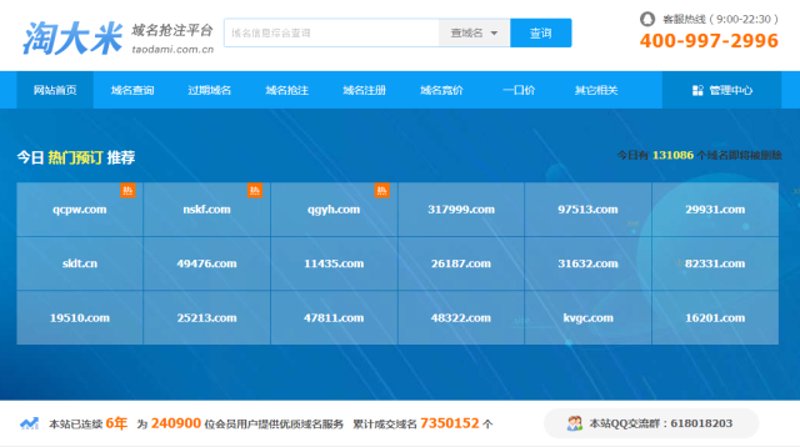800x447 pixels.
Task: Click the 240900 member count text
Action: (176, 423)
